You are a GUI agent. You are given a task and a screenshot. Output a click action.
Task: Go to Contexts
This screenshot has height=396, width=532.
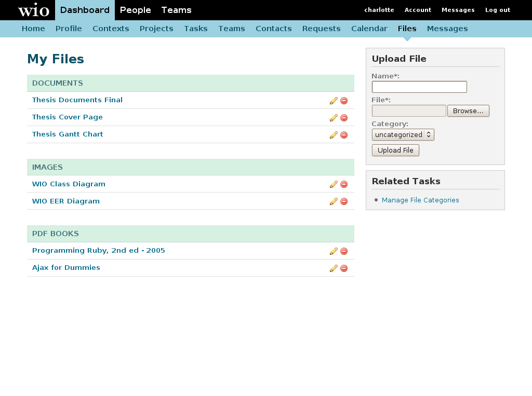point(111,29)
